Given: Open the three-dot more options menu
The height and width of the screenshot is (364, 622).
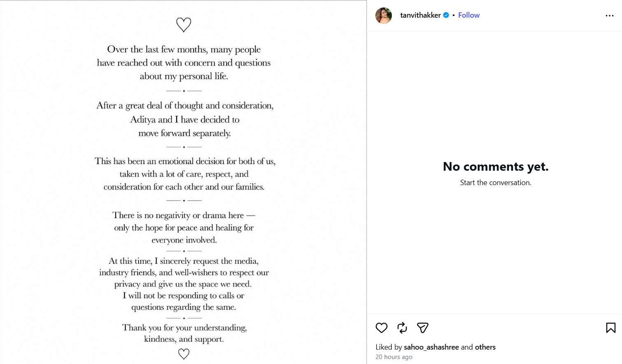Looking at the screenshot, I should (x=610, y=16).
